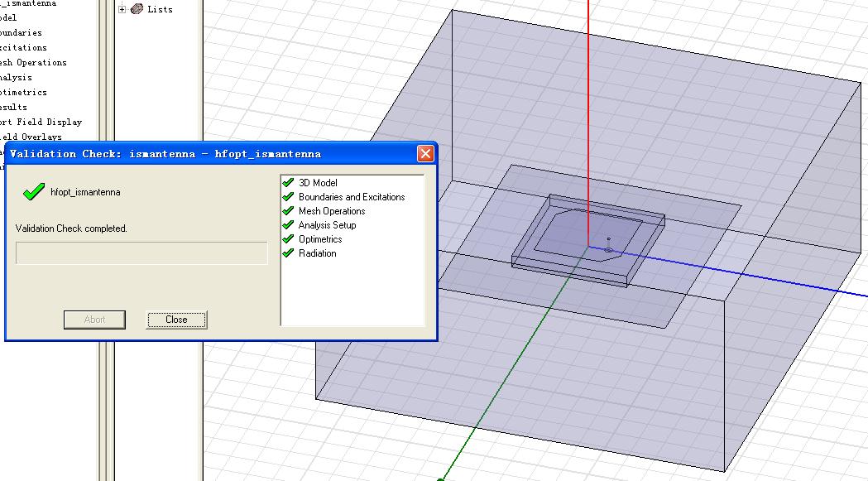Click the hfopt_ismantenna design name label

click(85, 192)
